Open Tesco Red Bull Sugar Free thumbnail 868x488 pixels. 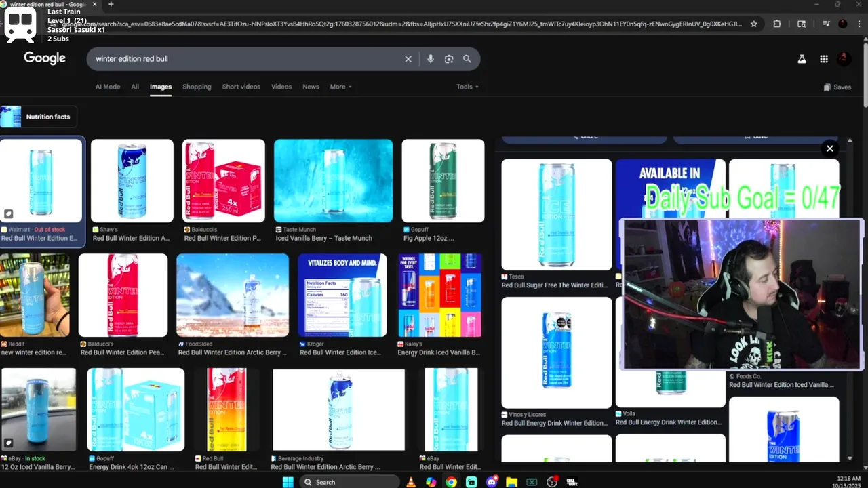[x=557, y=215]
